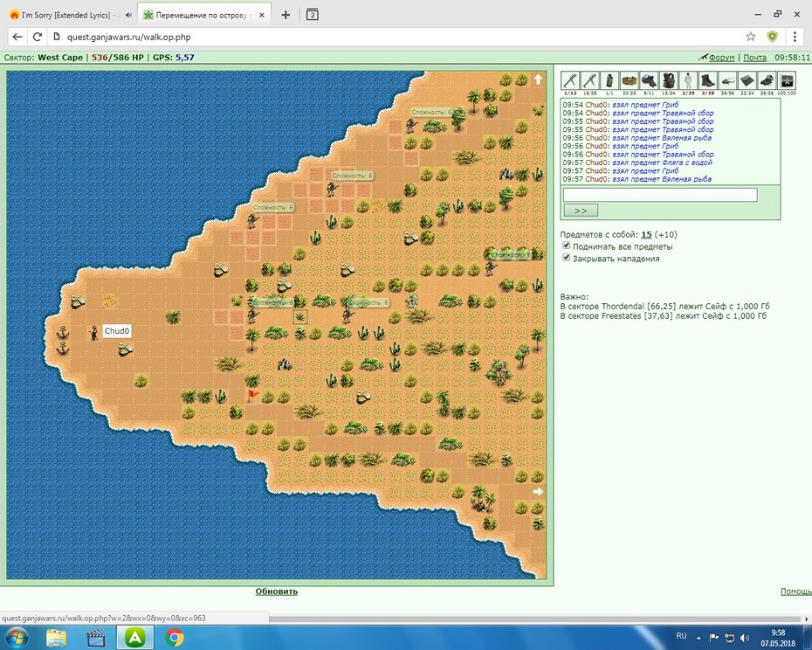Open the weapon slot with durability 16/28
The height and width of the screenshot is (650, 812).
(590, 81)
